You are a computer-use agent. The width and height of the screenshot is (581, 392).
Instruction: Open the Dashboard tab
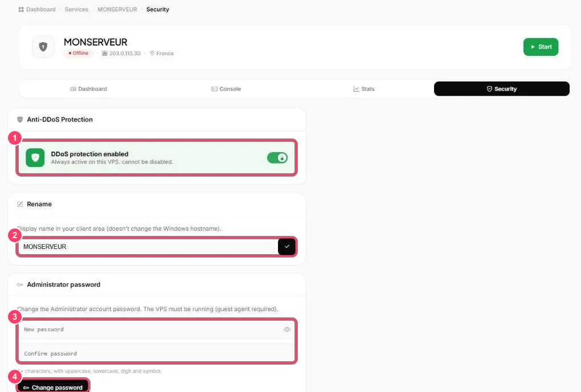[88, 89]
